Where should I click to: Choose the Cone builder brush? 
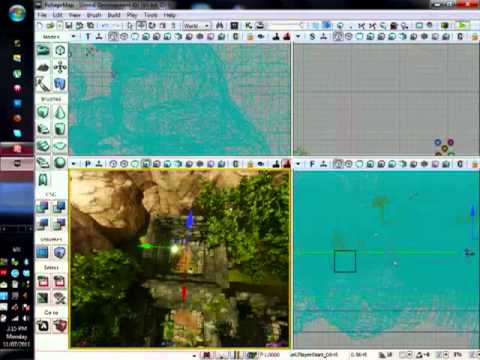(60, 112)
